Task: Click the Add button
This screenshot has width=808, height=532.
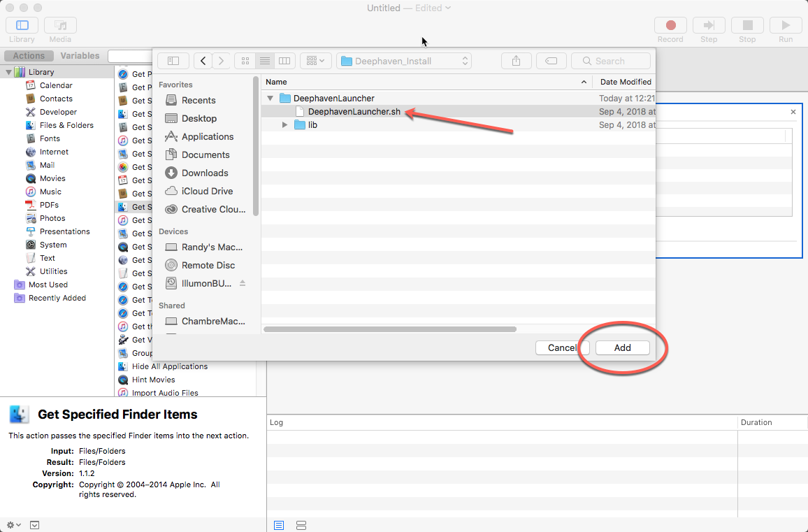Action: tap(622, 347)
